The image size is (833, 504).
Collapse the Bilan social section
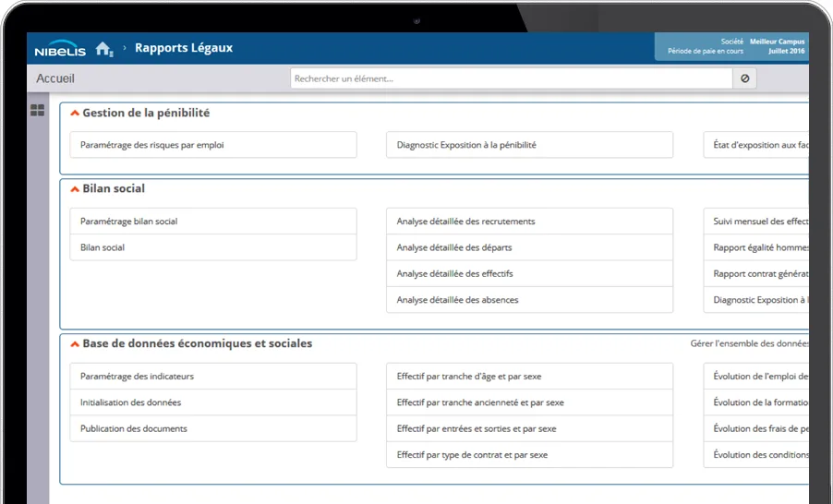(x=75, y=189)
